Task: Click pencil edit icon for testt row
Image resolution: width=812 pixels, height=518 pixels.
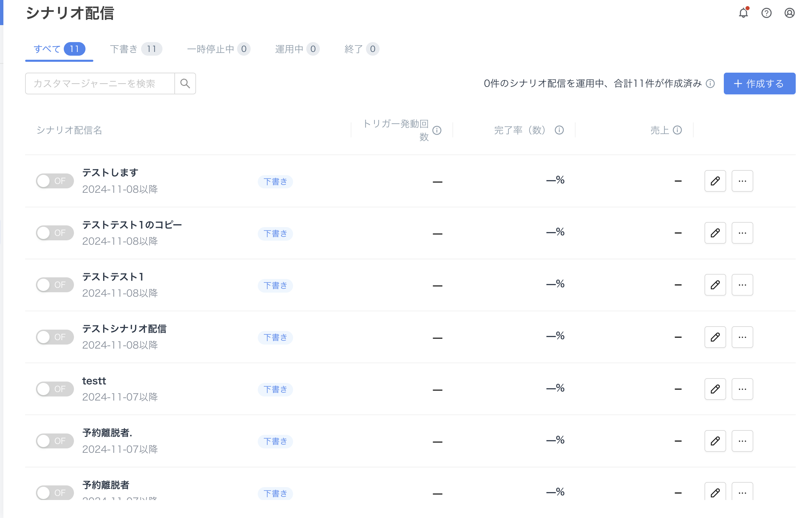Action: coord(715,389)
